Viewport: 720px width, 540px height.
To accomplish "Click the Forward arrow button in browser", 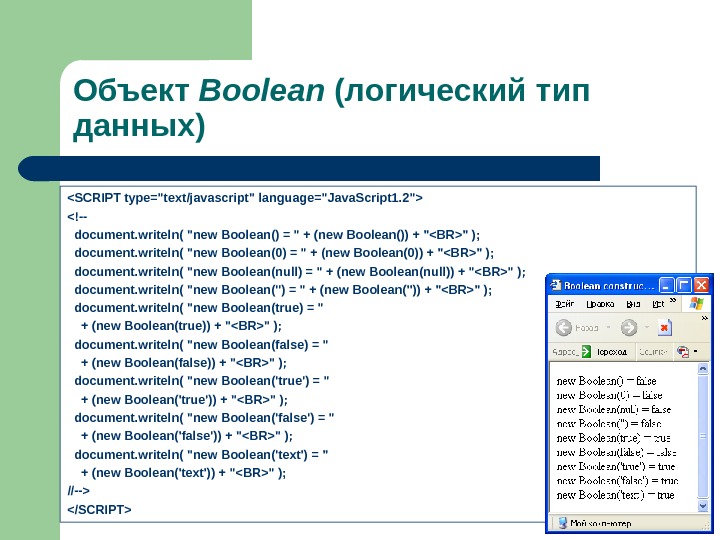I will click(x=629, y=328).
